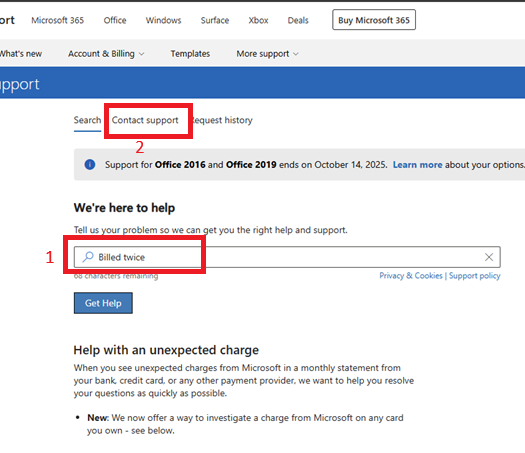Viewport: 525px width, 453px height.
Task: Select the Search tab
Action: [87, 120]
